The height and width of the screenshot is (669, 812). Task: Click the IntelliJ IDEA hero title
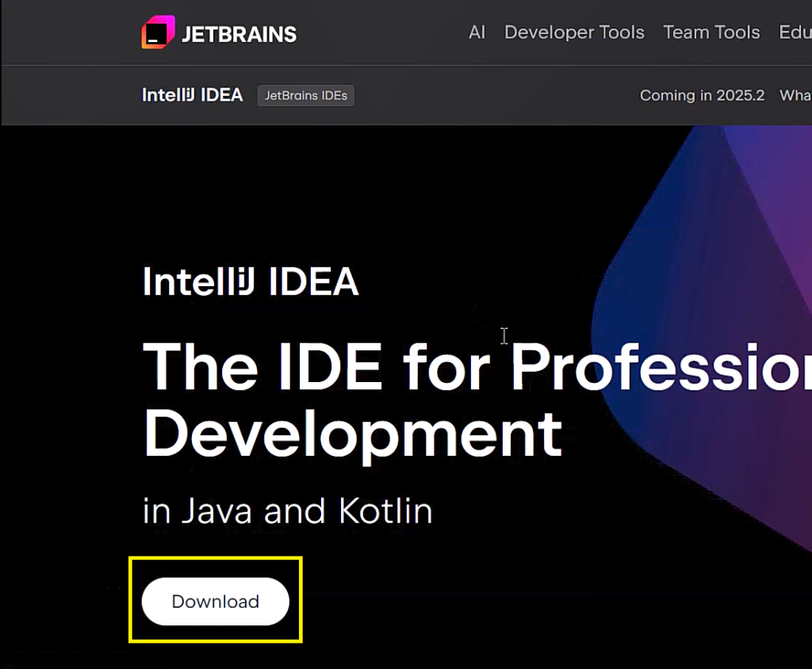click(250, 282)
